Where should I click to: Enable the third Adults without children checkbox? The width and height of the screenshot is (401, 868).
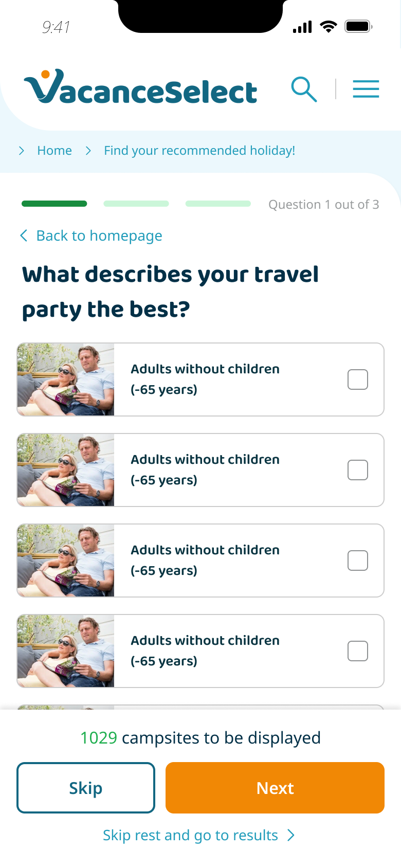pyautogui.click(x=358, y=560)
